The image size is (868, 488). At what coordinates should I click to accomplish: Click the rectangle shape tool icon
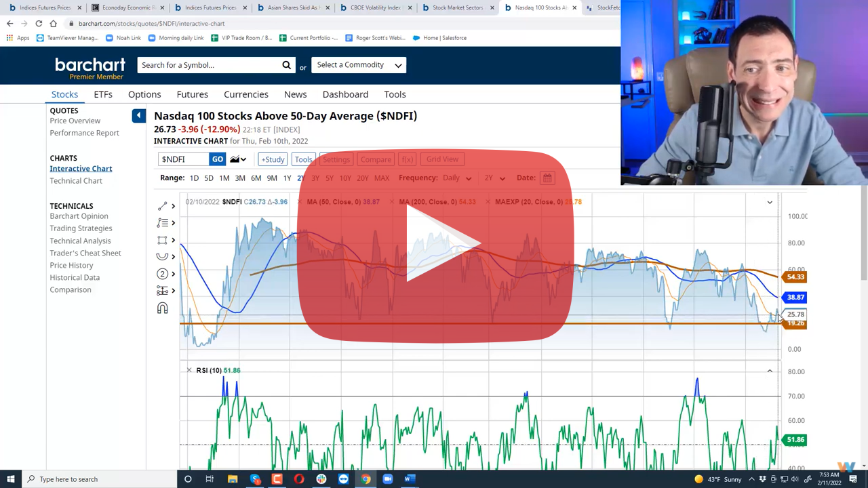[162, 240]
